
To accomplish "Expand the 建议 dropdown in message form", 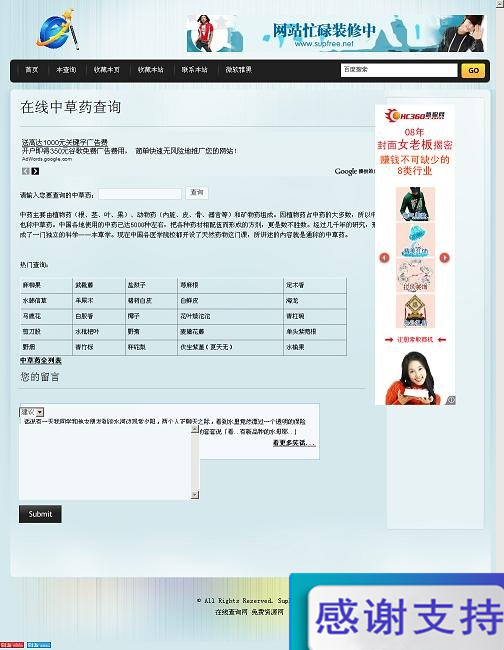I will (x=32, y=412).
